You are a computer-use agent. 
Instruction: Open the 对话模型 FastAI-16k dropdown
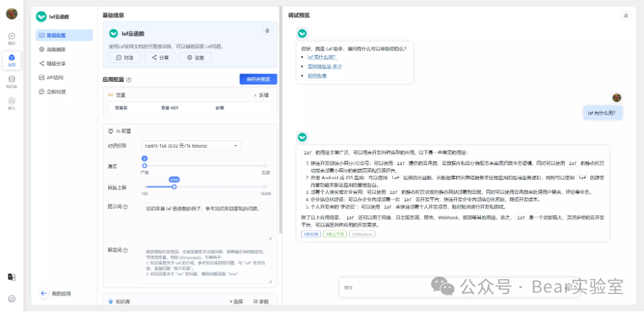point(191,146)
